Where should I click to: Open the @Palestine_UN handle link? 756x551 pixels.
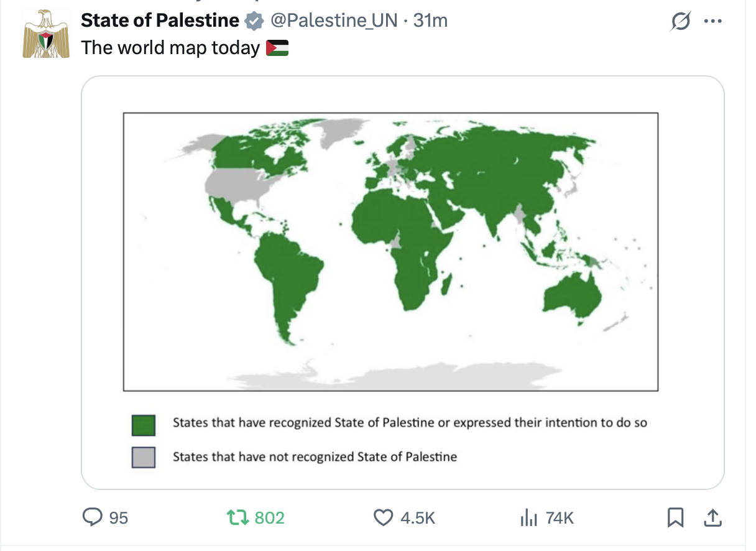point(333,21)
